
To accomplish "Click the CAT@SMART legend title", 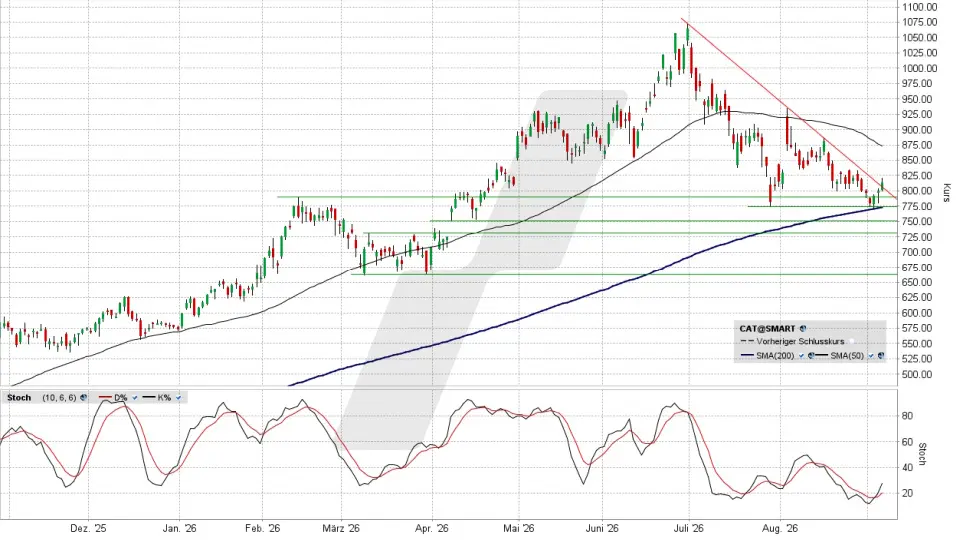I will 767,329.
